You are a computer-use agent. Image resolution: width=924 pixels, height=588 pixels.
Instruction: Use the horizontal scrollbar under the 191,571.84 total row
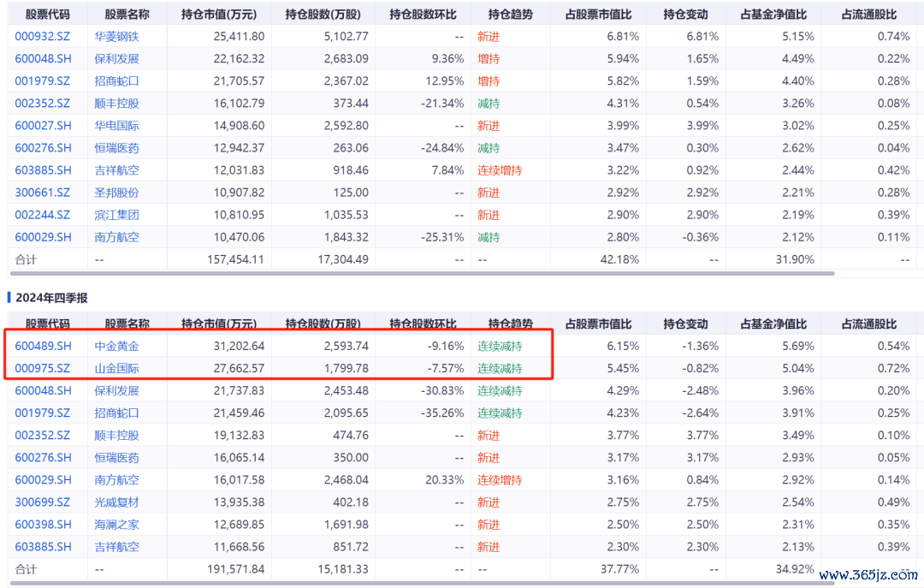coord(422,584)
